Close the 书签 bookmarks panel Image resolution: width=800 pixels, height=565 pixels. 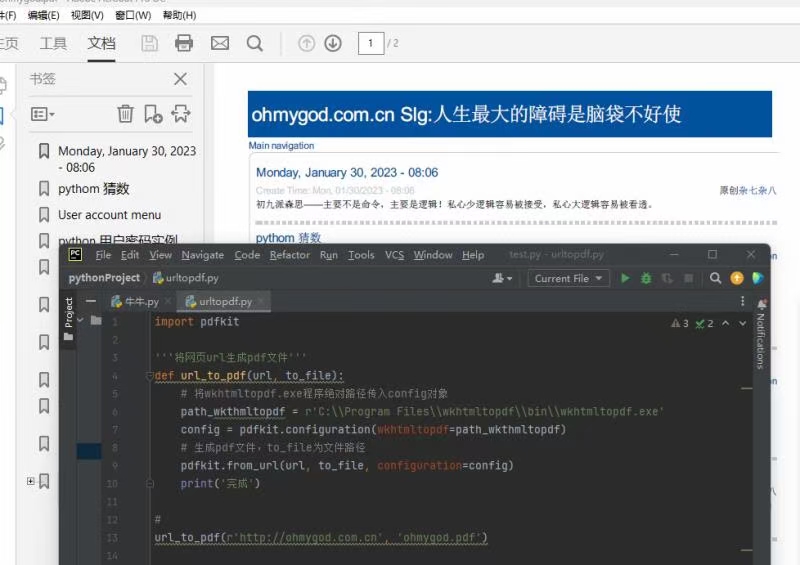click(180, 79)
